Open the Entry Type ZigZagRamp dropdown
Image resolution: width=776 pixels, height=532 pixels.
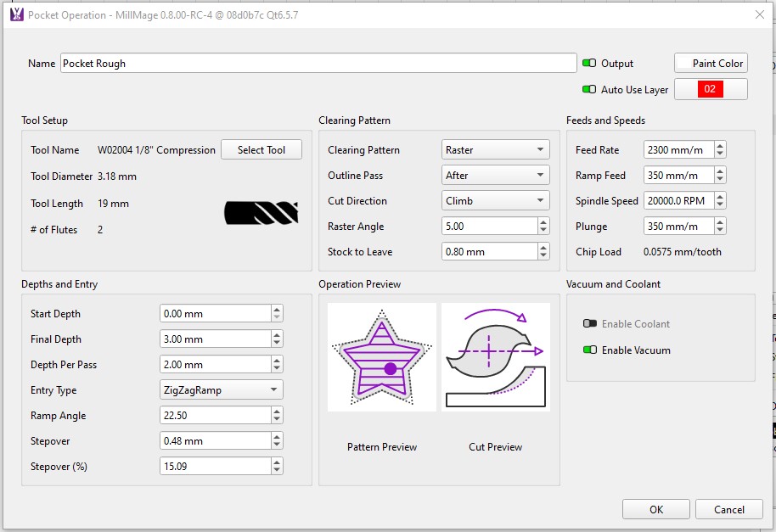coord(222,389)
